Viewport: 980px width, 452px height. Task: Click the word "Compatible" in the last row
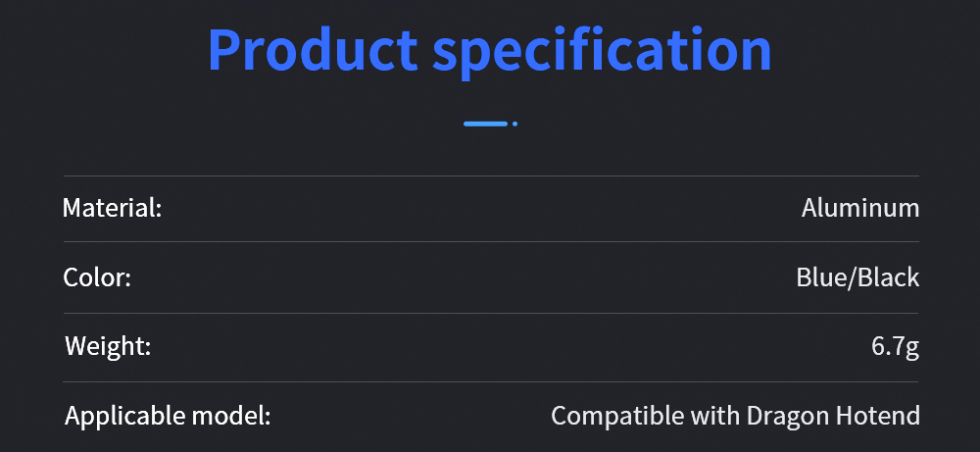[x=608, y=416]
